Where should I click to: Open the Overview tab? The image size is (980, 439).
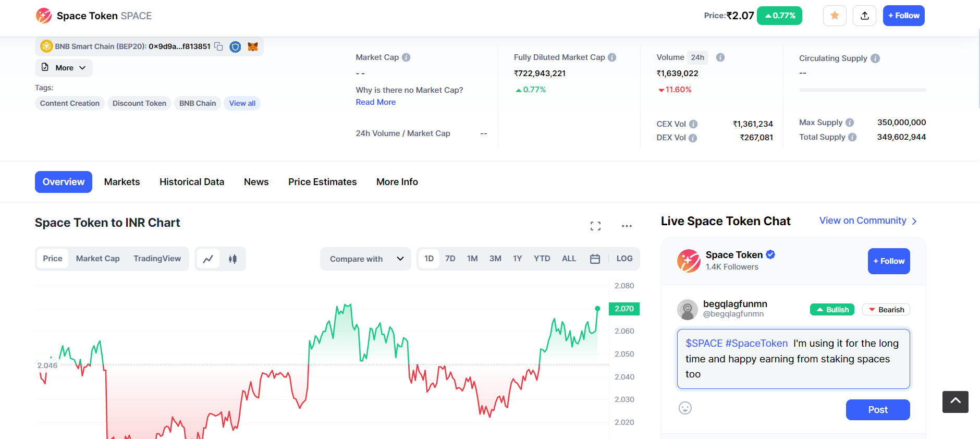coord(64,182)
